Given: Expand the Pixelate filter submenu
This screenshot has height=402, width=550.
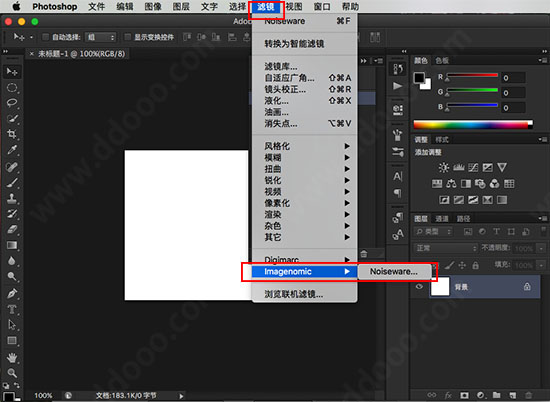Looking at the screenshot, I should tap(304, 203).
